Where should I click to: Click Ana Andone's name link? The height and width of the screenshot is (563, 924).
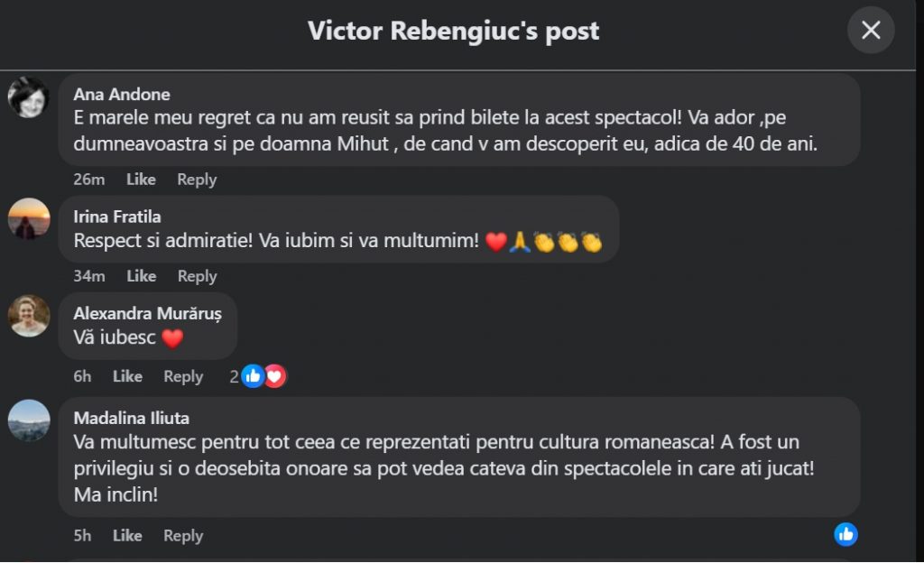pyautogui.click(x=122, y=95)
